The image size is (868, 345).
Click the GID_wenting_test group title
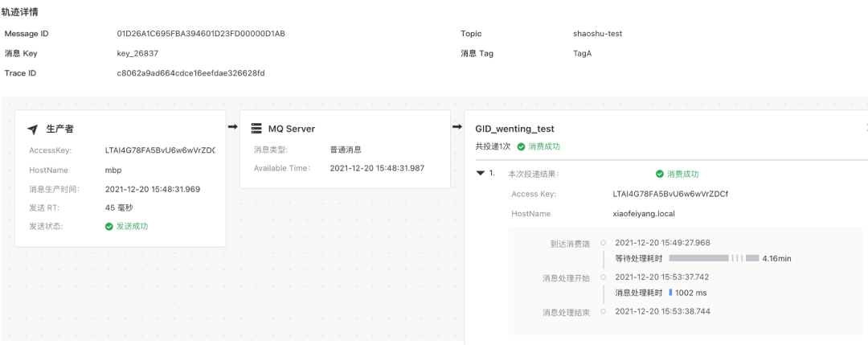click(515, 129)
